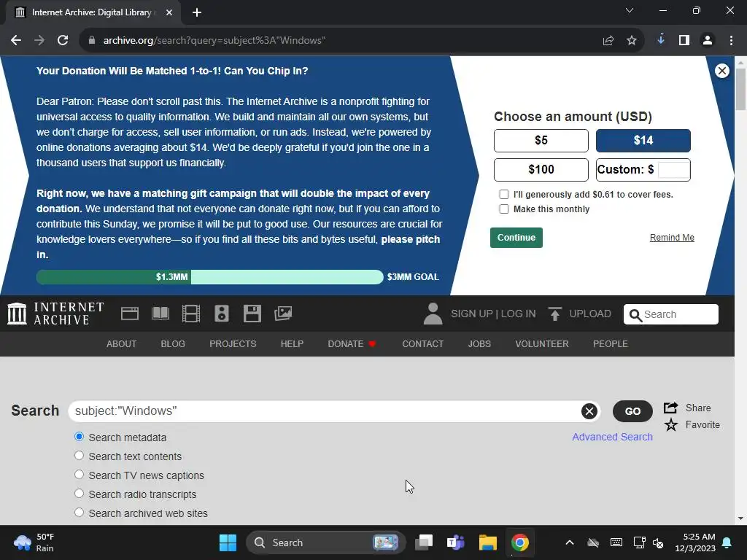Open PEOPLE in navigation menu

(x=611, y=344)
